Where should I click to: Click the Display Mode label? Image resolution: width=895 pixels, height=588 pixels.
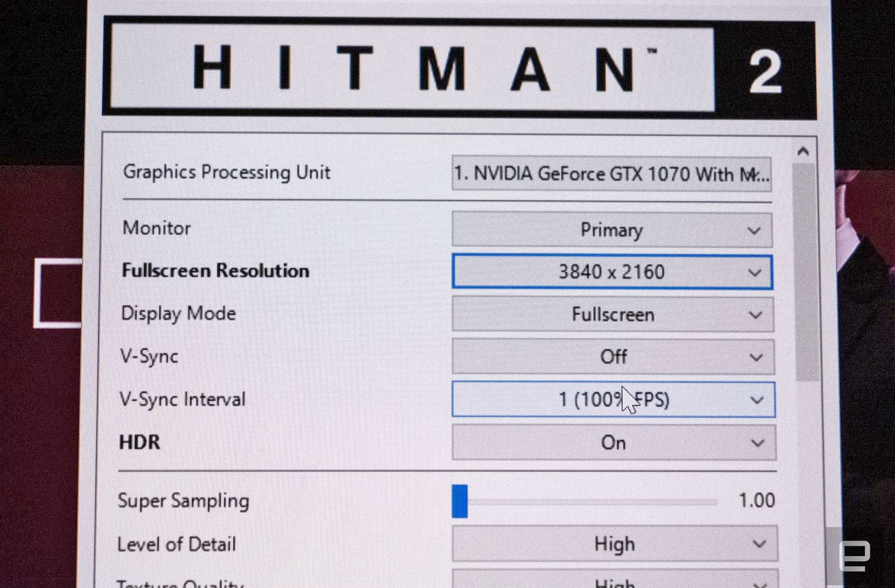[178, 314]
